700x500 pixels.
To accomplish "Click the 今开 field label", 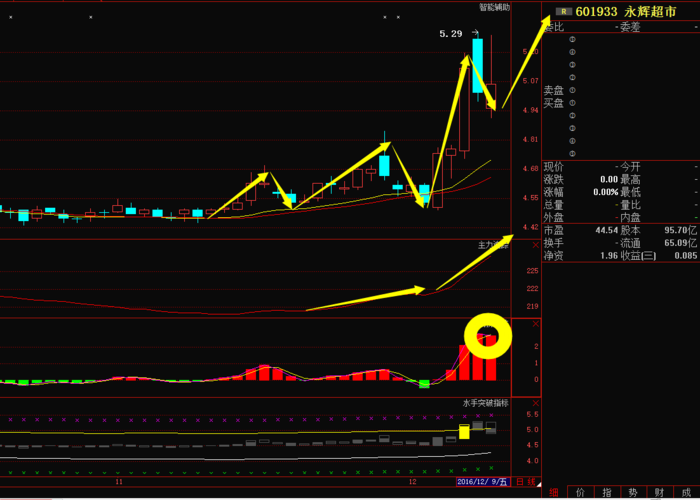I will point(629,167).
